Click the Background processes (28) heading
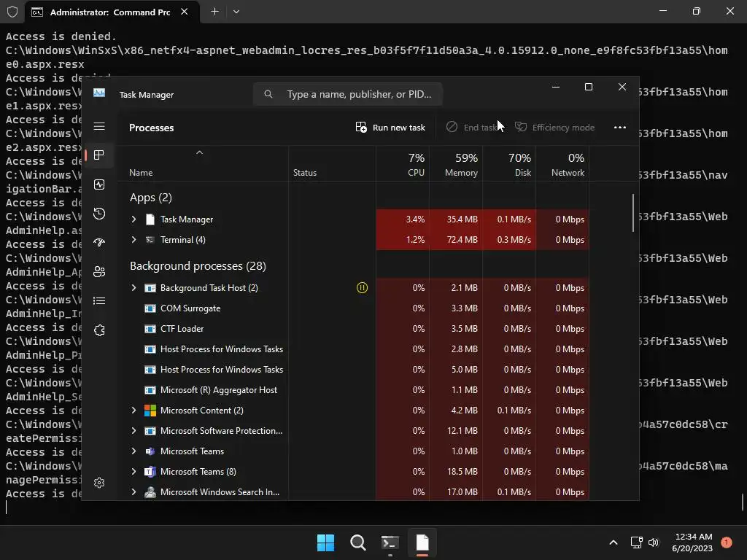 (198, 265)
